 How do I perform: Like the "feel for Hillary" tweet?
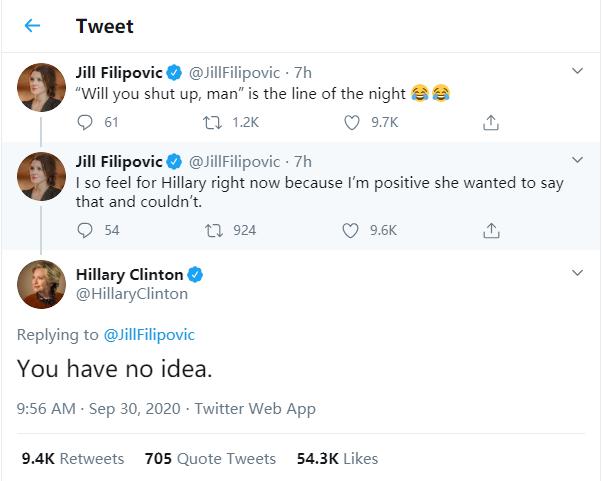(x=350, y=230)
